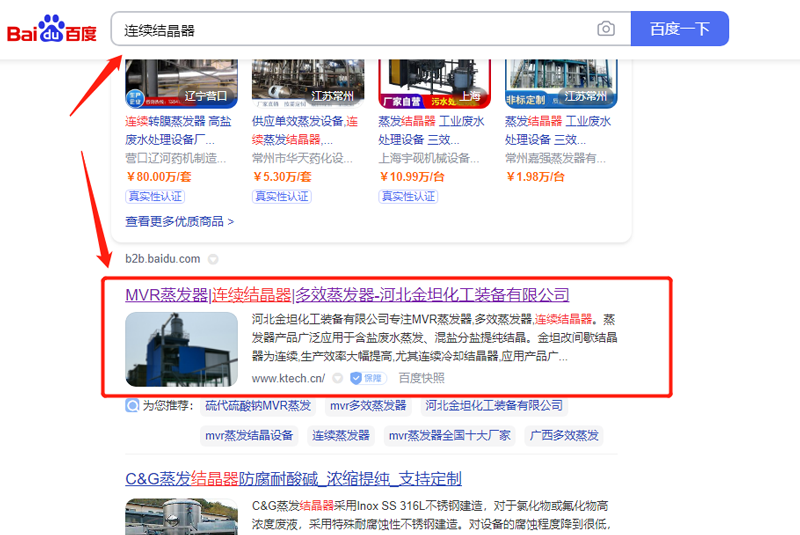Expand the arrow icon next to www.ktech.cn
This screenshot has height=535, width=800.
(338, 378)
